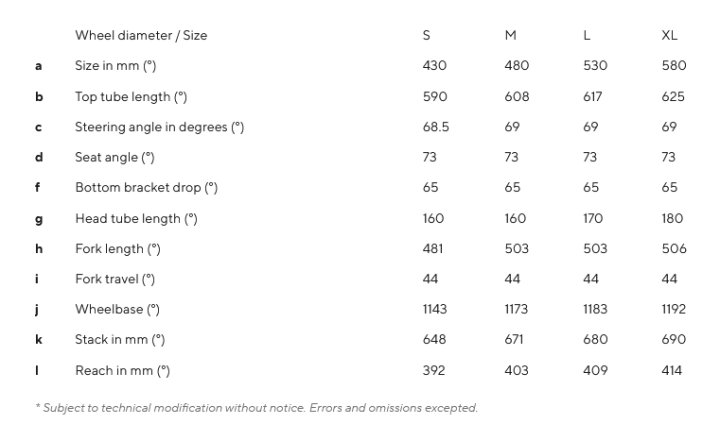Click the 'Wheel diameter / Size' header
This screenshot has height=441, width=720.
[x=141, y=35]
